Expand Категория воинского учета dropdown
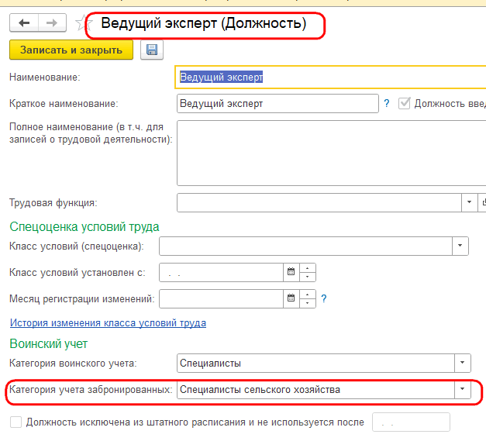 pyautogui.click(x=463, y=363)
